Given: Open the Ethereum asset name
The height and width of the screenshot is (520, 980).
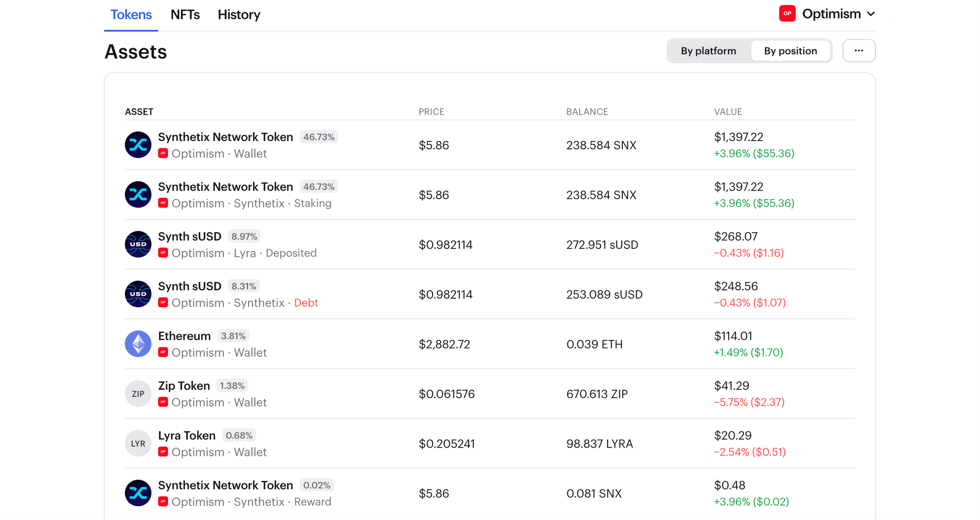Looking at the screenshot, I should [x=184, y=336].
